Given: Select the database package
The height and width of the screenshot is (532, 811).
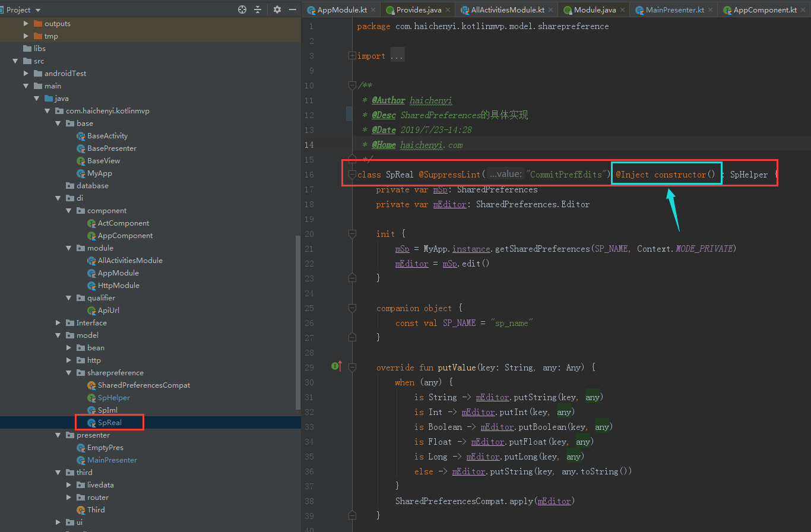Looking at the screenshot, I should [x=87, y=186].
